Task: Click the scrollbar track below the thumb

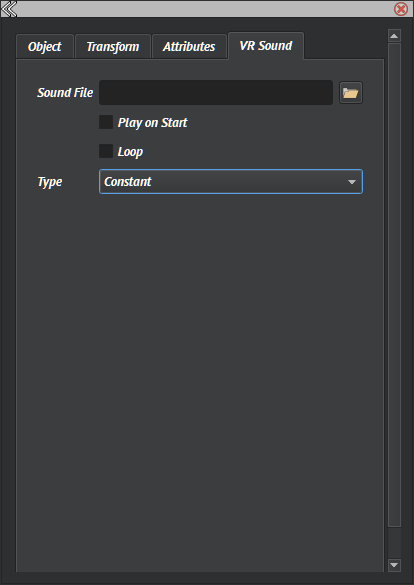Action: tap(394, 543)
